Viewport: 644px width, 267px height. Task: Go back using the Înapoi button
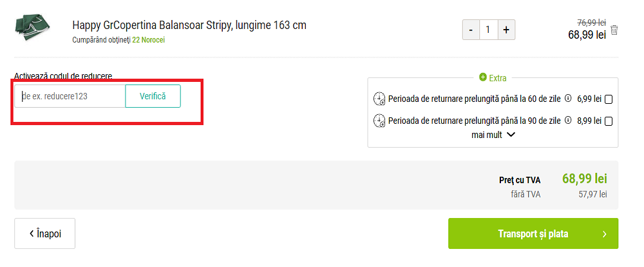(45, 233)
